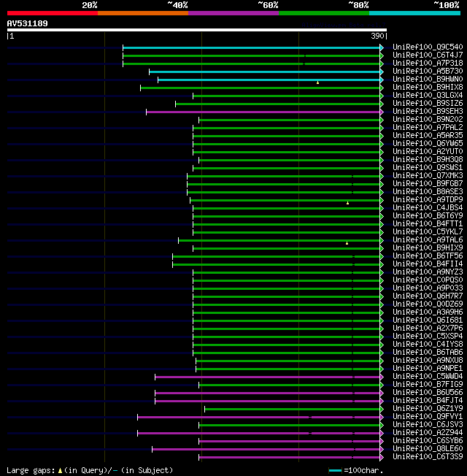Click the AV531189 query name
This screenshot has width=467, height=476.
click(x=27, y=23)
